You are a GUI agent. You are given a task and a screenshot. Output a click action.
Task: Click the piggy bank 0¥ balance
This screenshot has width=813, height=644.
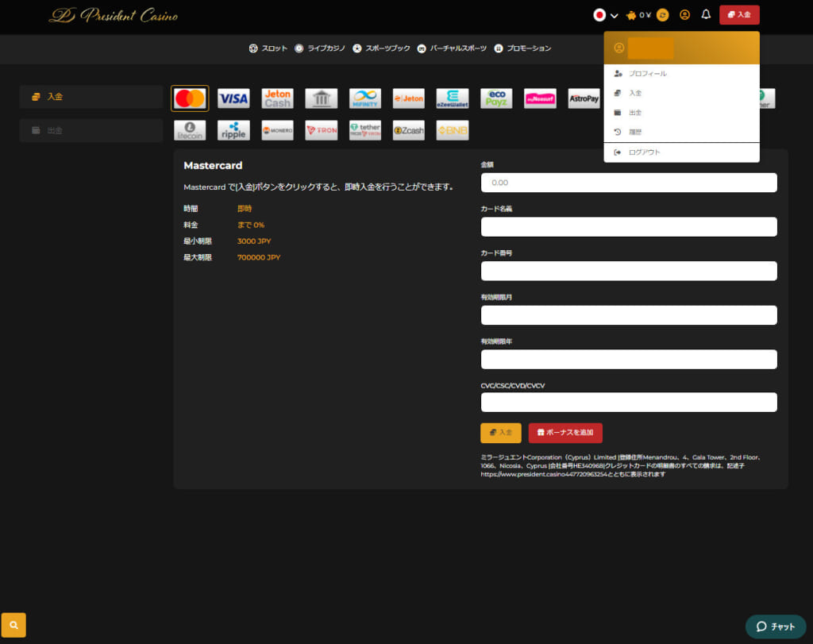point(638,15)
